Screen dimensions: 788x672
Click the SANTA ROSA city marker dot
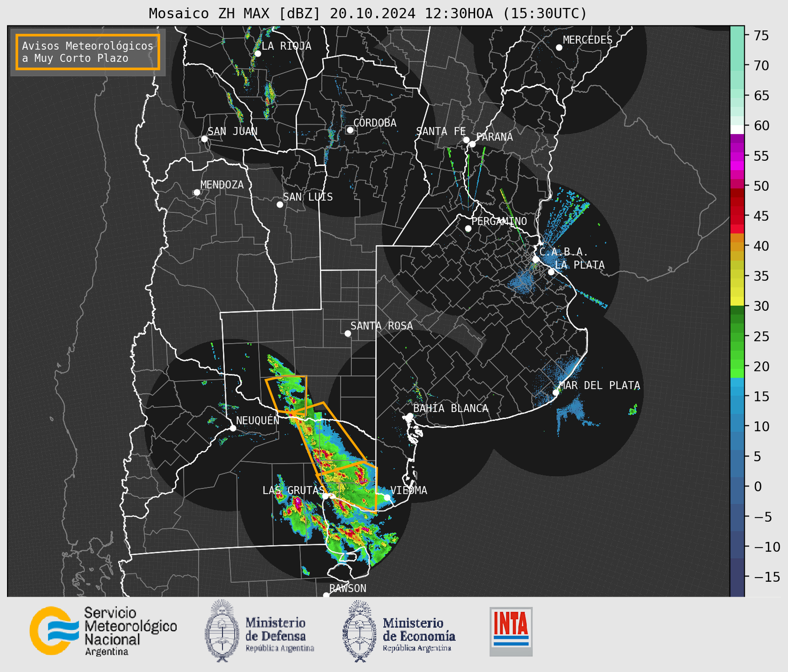[x=348, y=333]
